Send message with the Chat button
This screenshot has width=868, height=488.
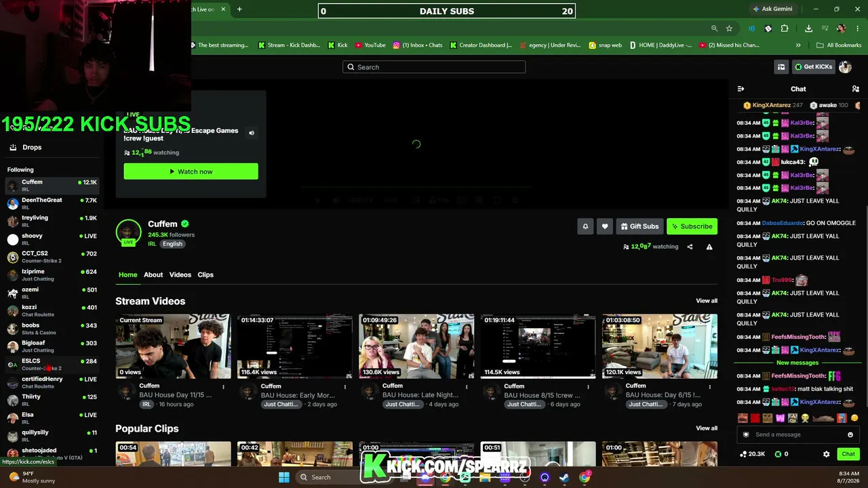pyautogui.click(x=848, y=454)
